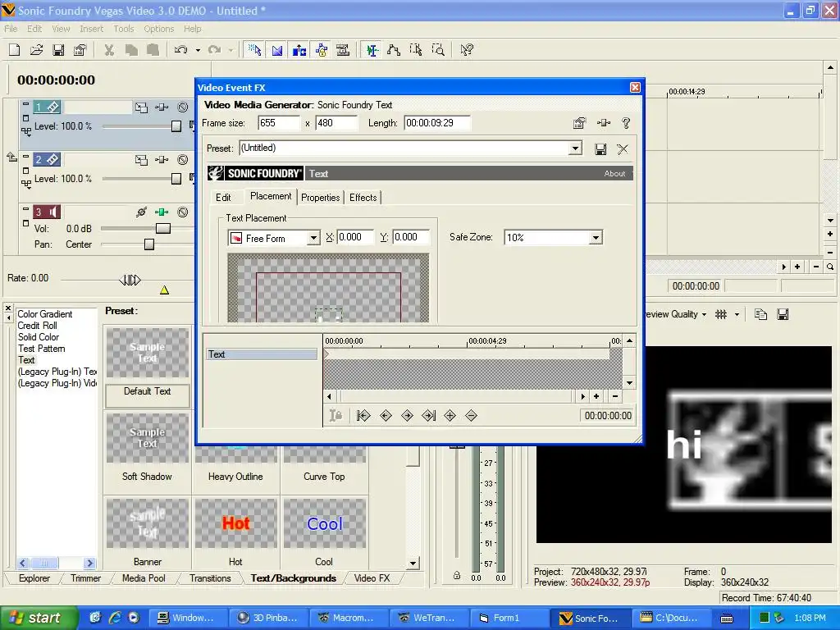This screenshot has width=840, height=630.
Task: Save the project with the disk icon
Action: [x=58, y=50]
